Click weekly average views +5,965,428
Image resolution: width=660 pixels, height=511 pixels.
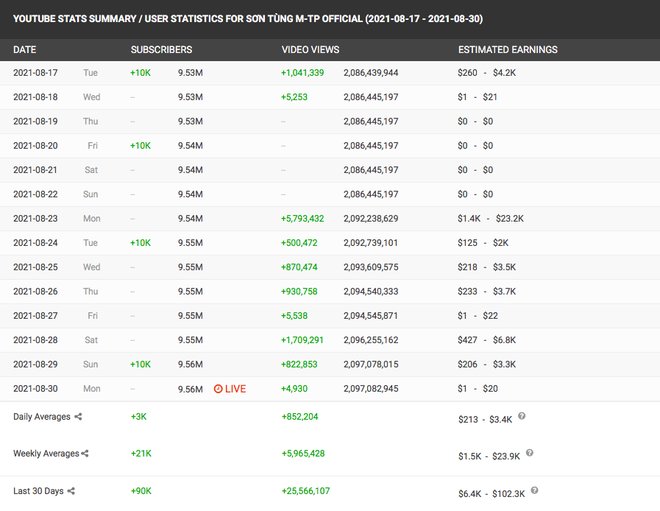coord(303,453)
